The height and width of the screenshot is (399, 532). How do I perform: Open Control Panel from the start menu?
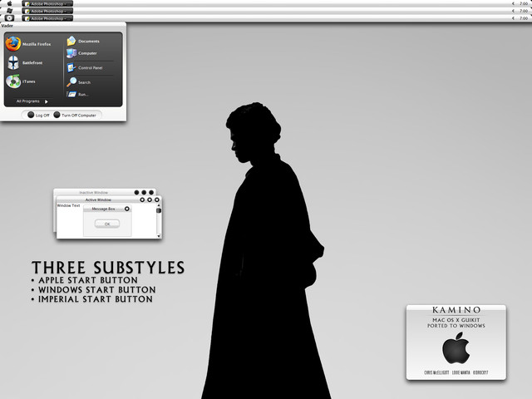tap(85, 67)
